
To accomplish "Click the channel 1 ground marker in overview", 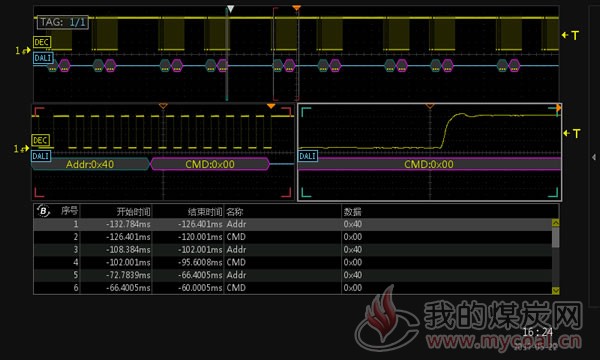I will 23,50.
